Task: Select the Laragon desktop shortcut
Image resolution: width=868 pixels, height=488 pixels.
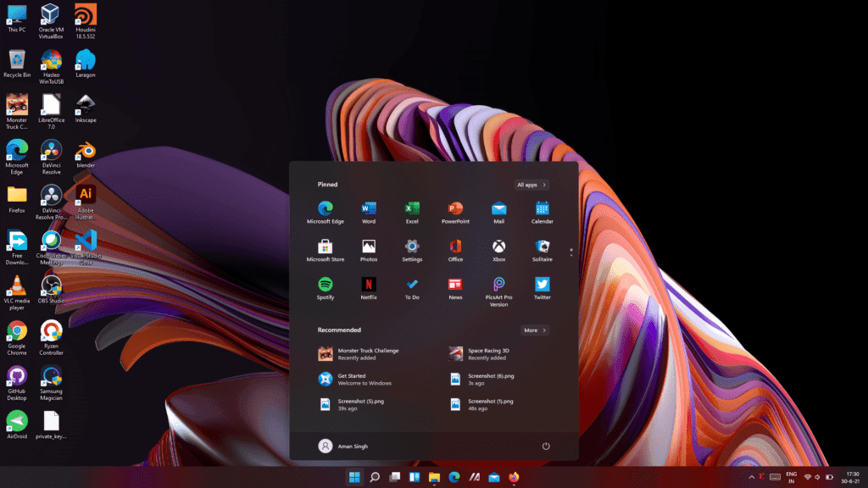Action: coord(86,64)
